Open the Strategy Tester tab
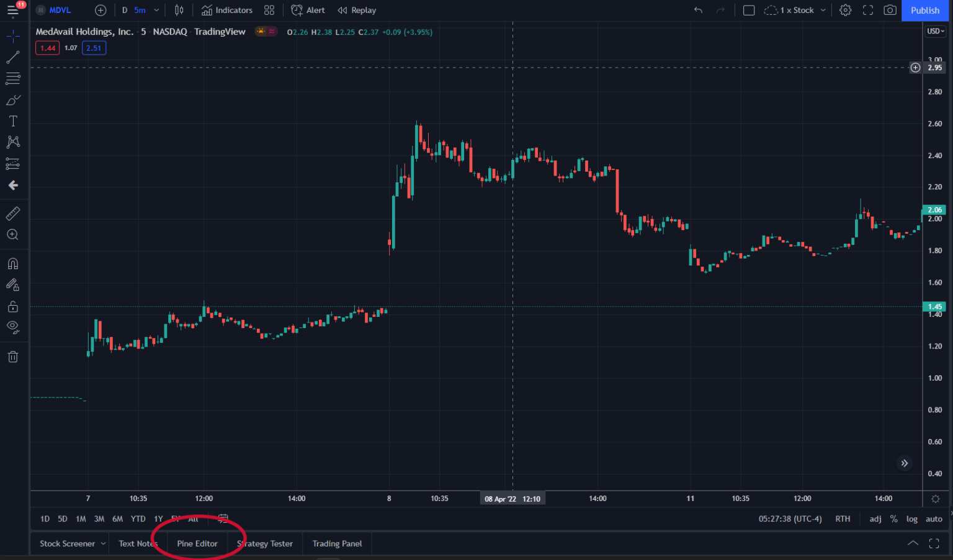This screenshot has width=953, height=560. 265,543
